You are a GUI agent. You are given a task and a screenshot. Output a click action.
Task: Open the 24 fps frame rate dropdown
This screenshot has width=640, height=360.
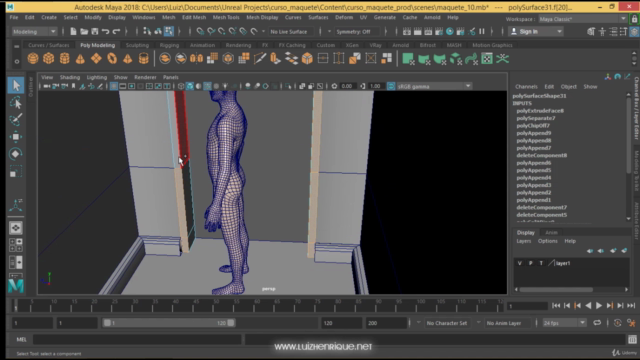[x=565, y=323]
